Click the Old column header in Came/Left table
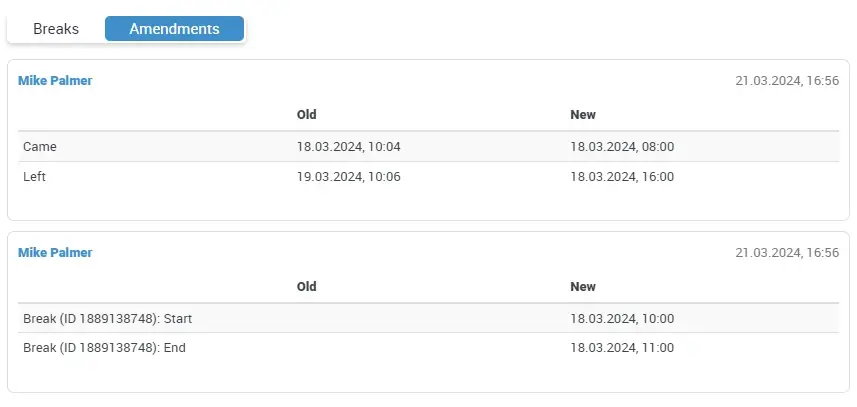Screen dimensions: 857x407 307,115
